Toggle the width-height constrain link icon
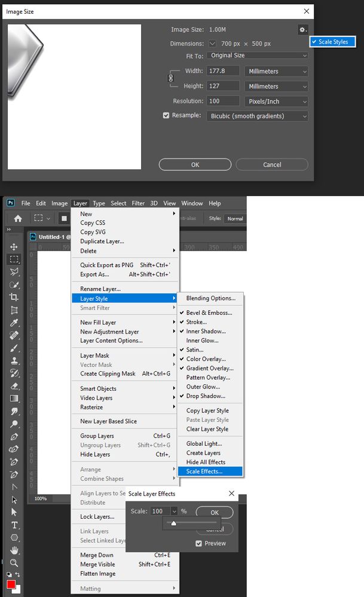This screenshot has width=364, height=597. tap(170, 78)
